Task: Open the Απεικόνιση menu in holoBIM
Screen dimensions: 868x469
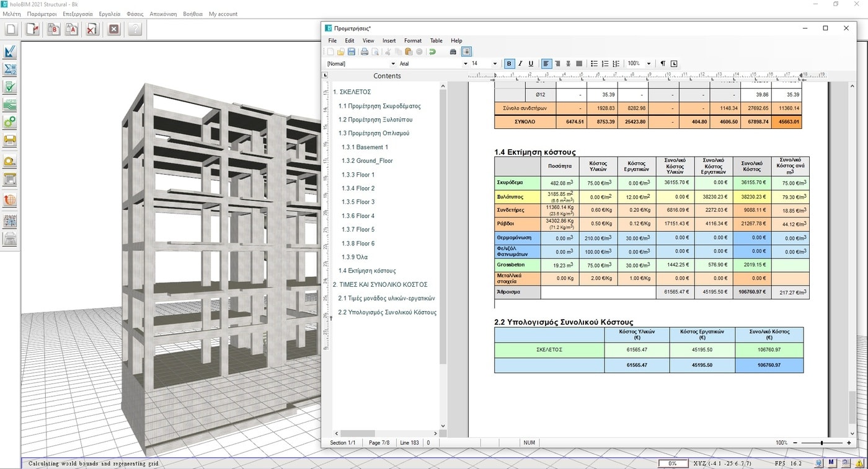Action: tap(163, 14)
